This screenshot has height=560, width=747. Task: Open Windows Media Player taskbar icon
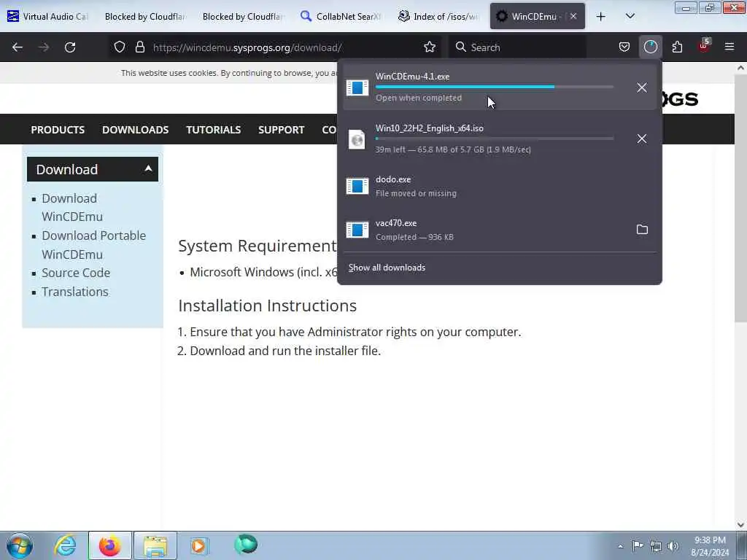coord(199,545)
